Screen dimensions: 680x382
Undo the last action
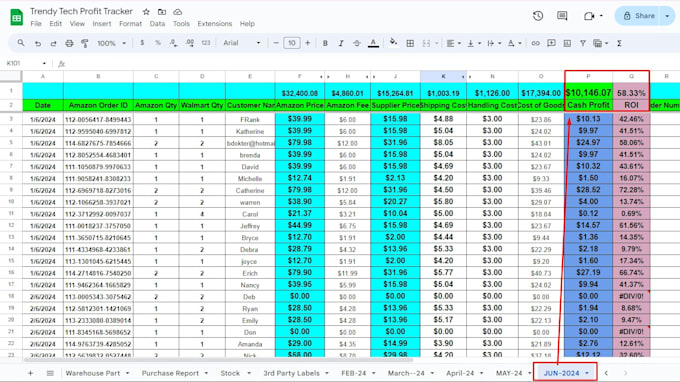tap(38, 43)
